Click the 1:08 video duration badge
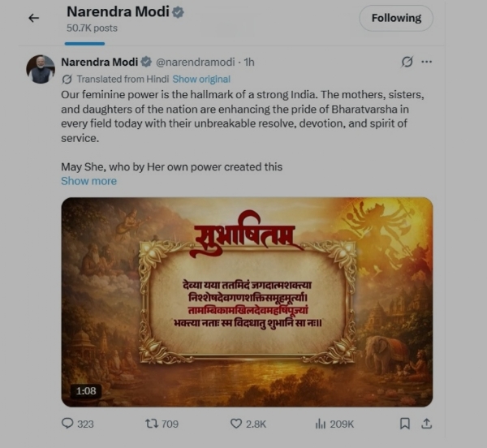 pos(86,391)
